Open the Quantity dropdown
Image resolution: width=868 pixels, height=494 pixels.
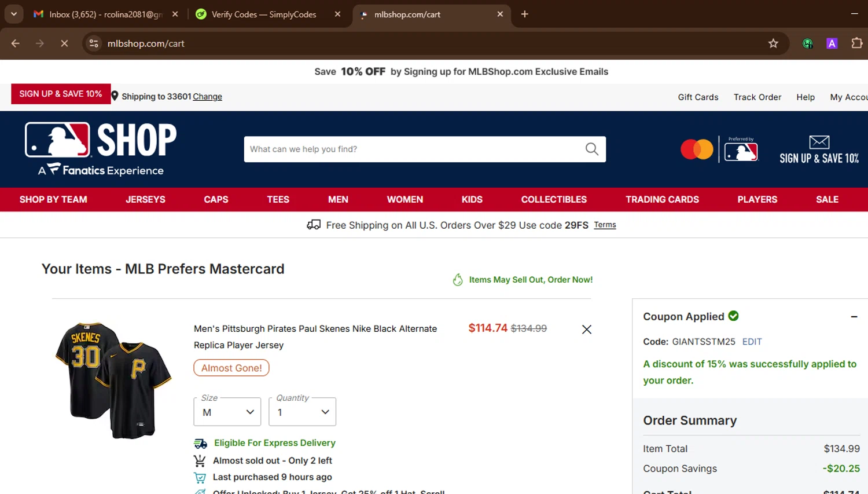pos(302,412)
